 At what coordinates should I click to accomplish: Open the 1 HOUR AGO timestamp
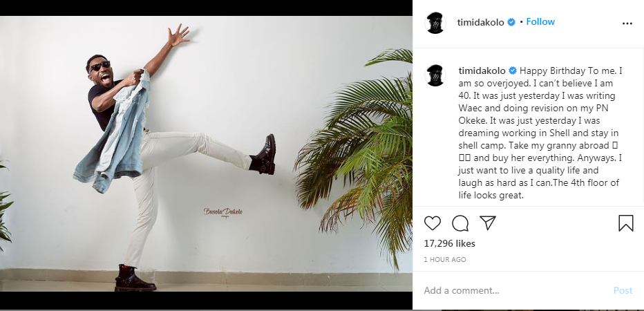[445, 260]
